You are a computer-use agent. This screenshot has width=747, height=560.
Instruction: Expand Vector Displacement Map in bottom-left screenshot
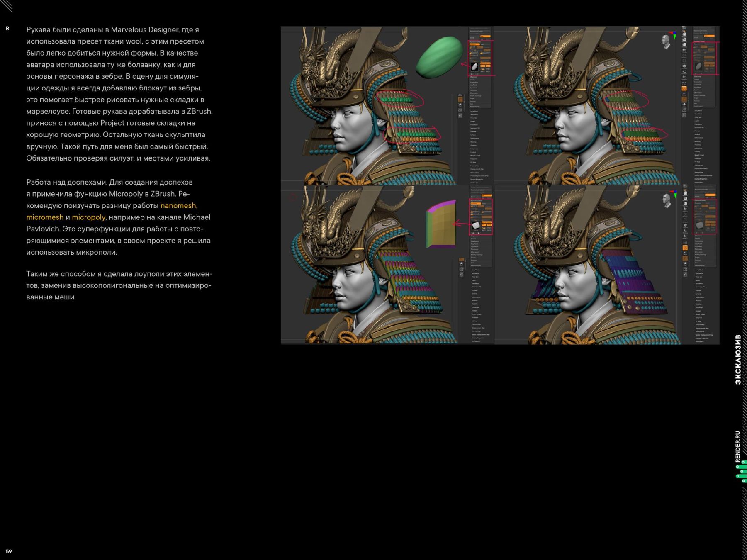click(481, 334)
